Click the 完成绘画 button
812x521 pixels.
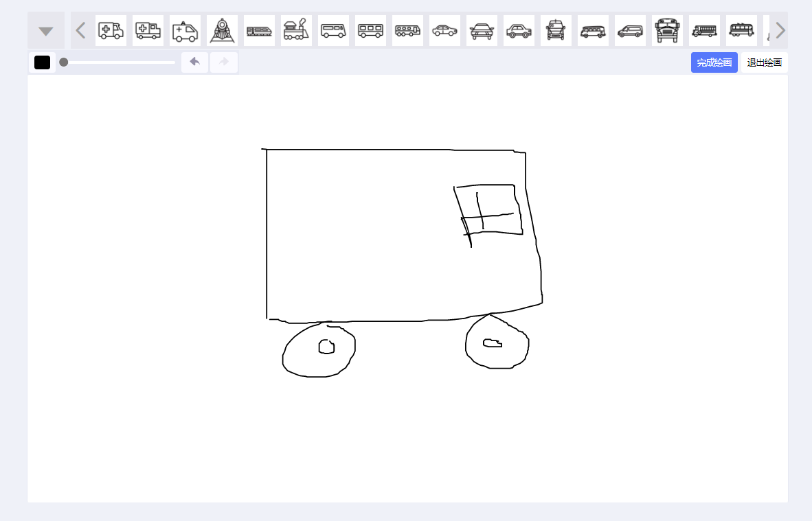tap(714, 62)
